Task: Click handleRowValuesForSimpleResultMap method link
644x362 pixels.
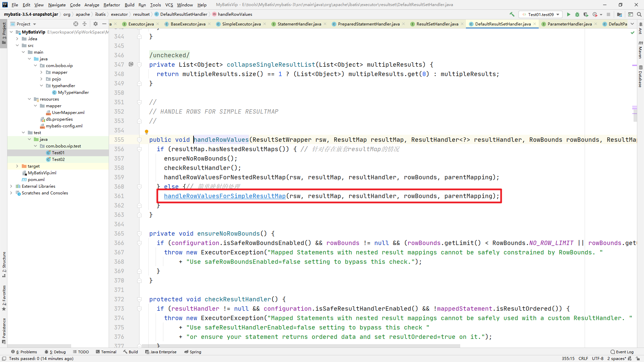Action: tap(225, 196)
